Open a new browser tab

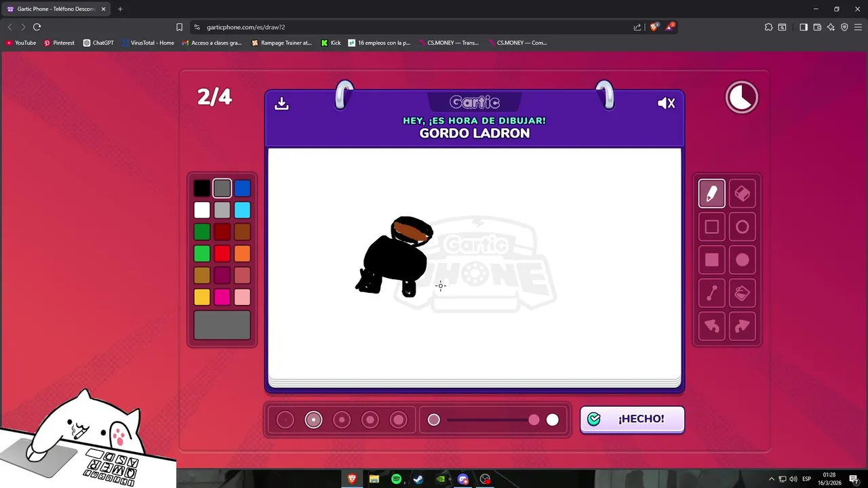click(x=120, y=9)
